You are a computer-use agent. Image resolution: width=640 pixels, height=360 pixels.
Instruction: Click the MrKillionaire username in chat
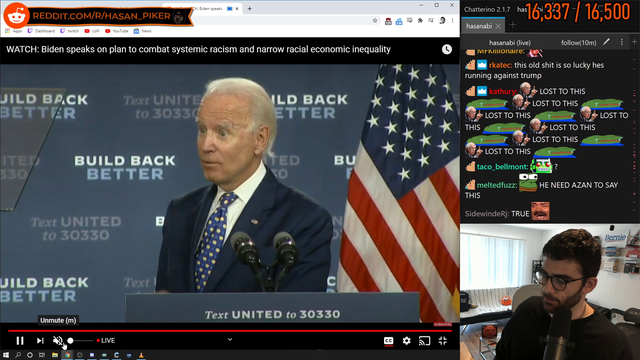(x=500, y=51)
